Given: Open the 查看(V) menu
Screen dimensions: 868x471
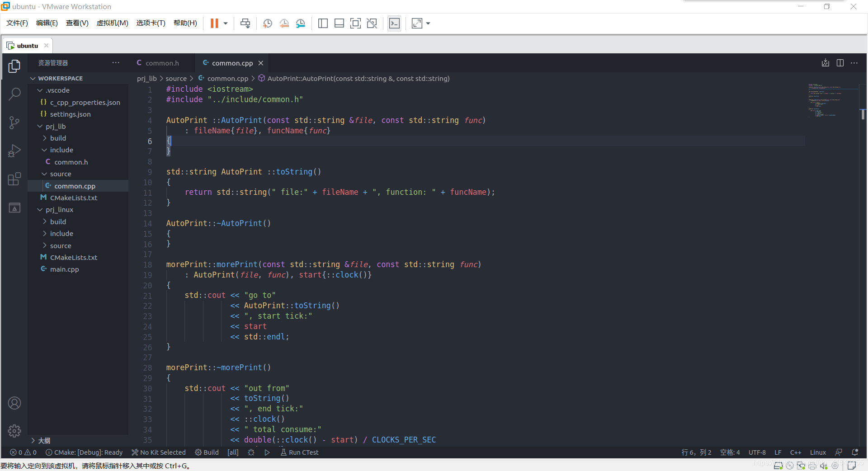Looking at the screenshot, I should (77, 23).
